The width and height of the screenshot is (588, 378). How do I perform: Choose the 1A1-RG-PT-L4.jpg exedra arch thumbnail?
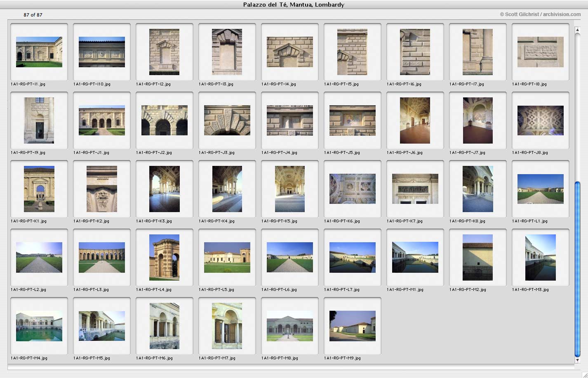[165, 258]
